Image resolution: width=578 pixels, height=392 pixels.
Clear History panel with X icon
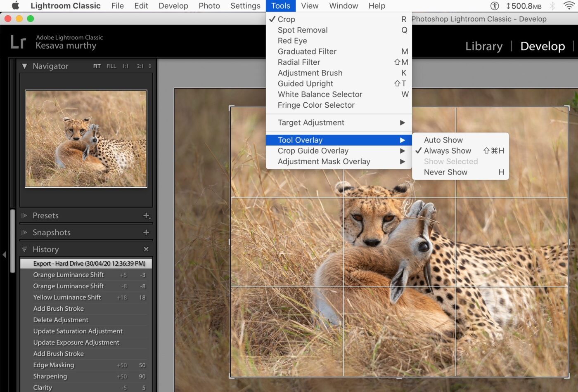[146, 249]
